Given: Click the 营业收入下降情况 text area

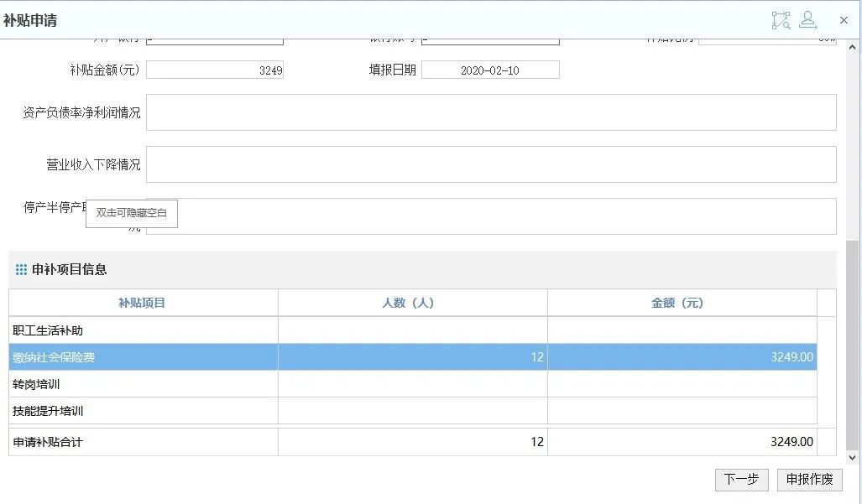Looking at the screenshot, I should tap(491, 164).
